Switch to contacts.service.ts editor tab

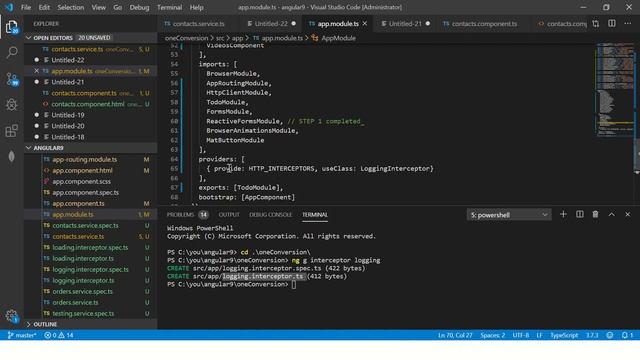[x=198, y=24]
